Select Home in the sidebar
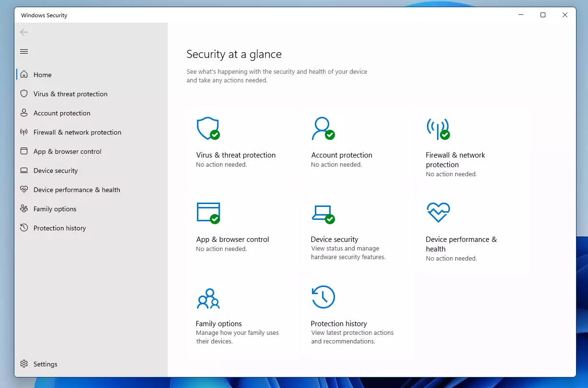This screenshot has width=588, height=388. 43,75
